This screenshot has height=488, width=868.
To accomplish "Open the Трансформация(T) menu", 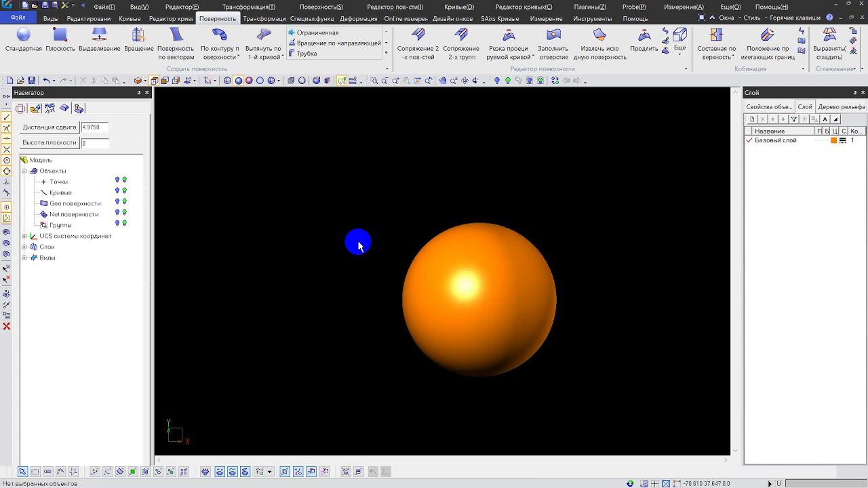I will tap(248, 7).
